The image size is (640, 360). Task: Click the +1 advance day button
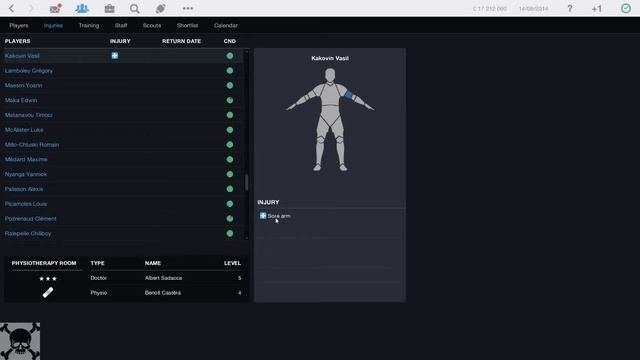click(597, 9)
